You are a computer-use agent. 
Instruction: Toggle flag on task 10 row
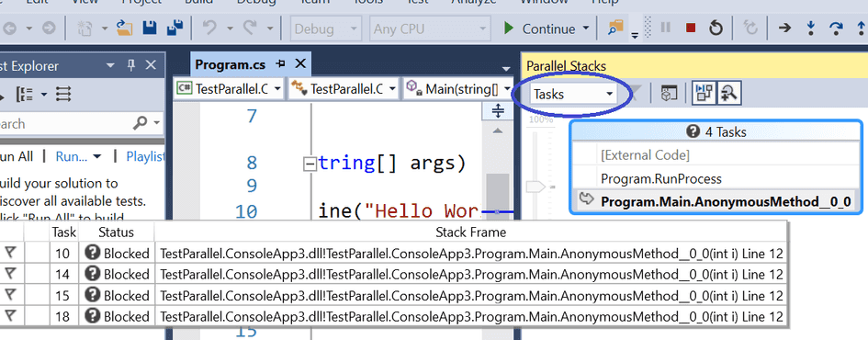coord(10,253)
